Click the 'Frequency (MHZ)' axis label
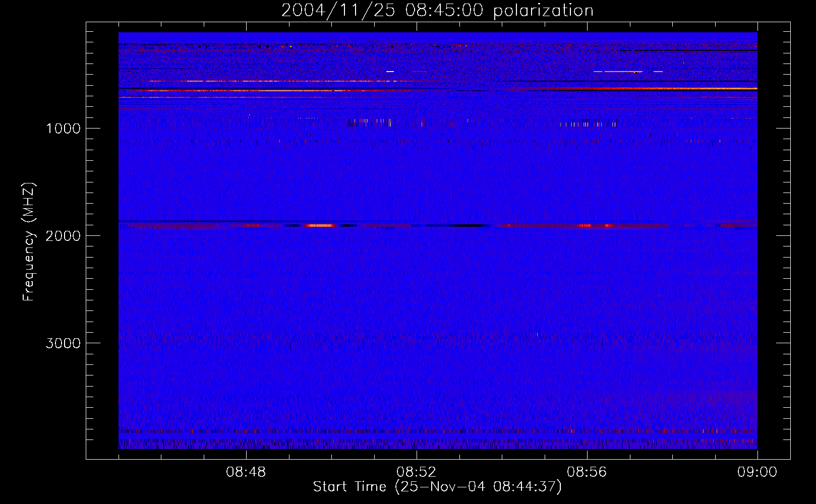816x504 pixels. click(x=29, y=242)
